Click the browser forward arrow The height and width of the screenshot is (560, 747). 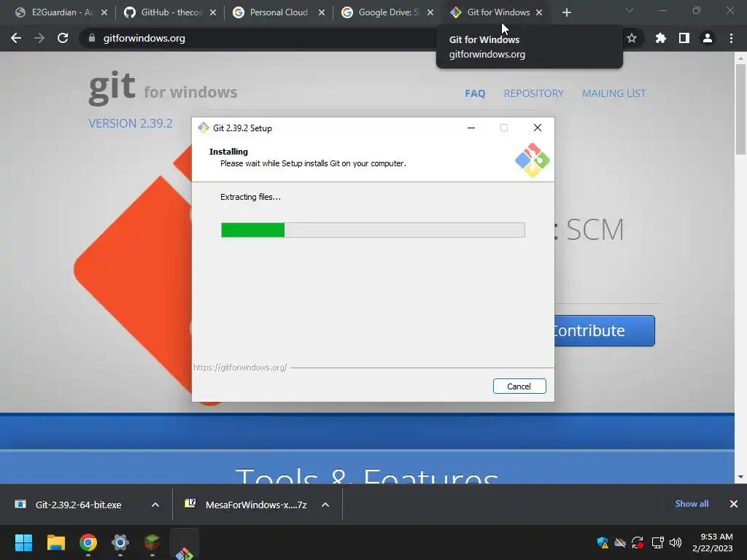(39, 38)
